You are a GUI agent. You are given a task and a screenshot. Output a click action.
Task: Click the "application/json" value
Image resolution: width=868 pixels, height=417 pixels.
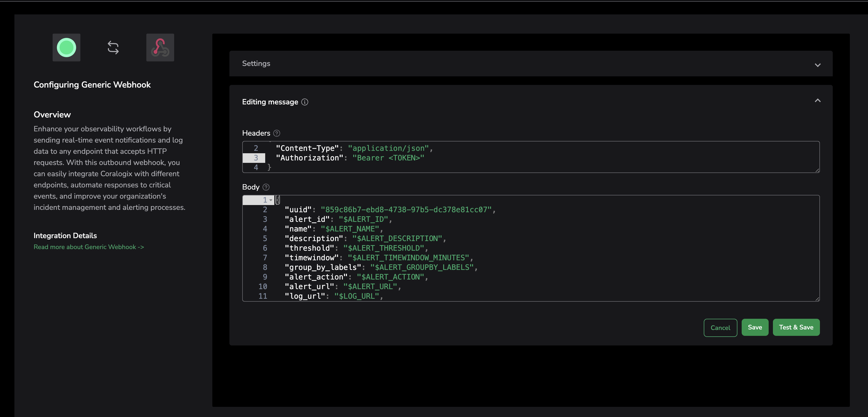pos(388,148)
